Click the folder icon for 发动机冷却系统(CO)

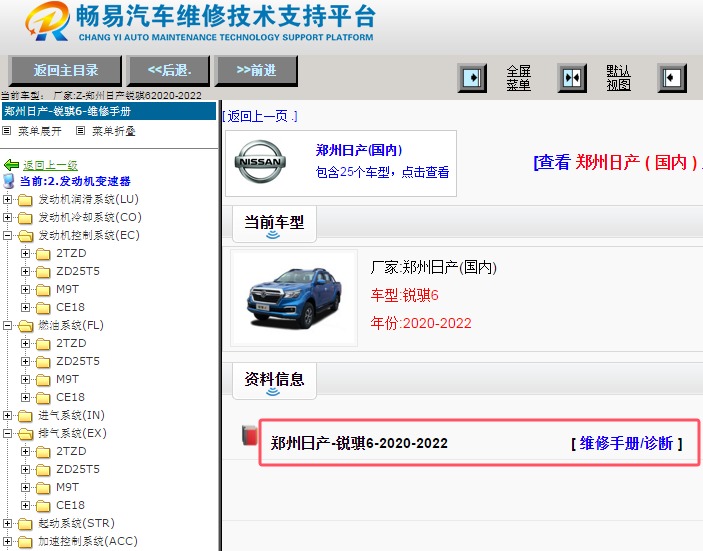click(25, 217)
